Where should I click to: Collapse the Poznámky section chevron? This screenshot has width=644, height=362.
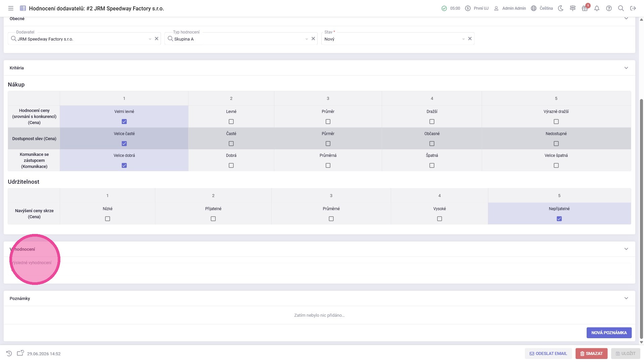pos(626,298)
